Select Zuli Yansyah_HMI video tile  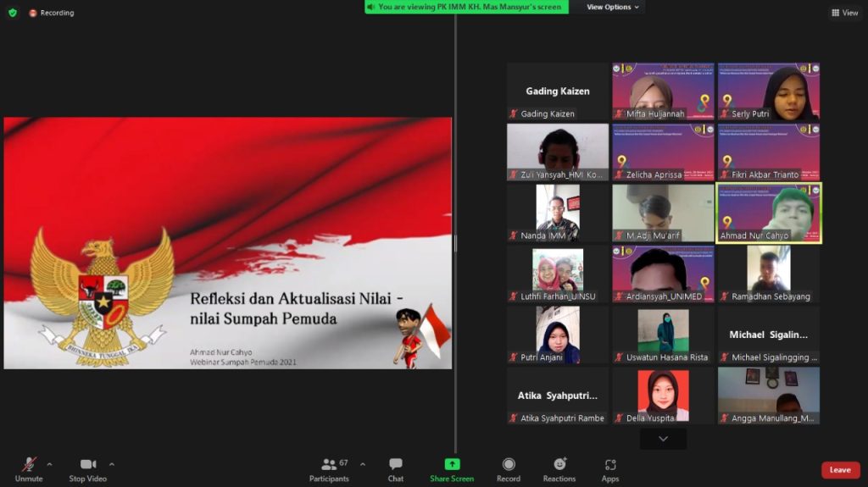click(558, 152)
